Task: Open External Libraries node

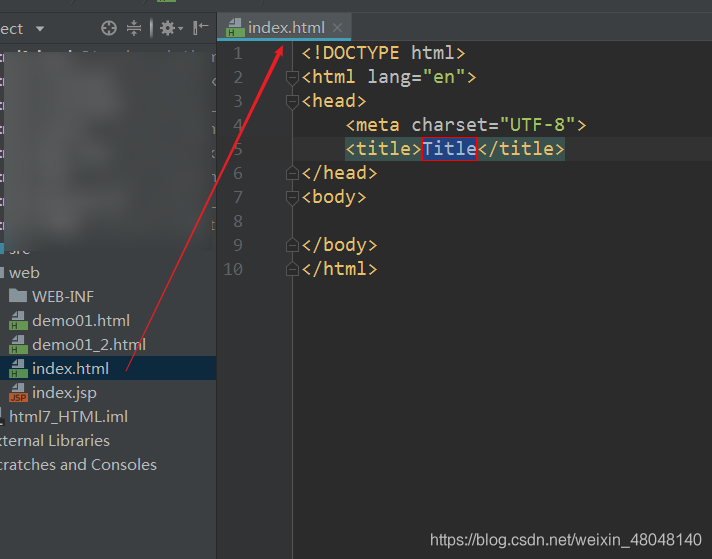Action: click(x=54, y=441)
